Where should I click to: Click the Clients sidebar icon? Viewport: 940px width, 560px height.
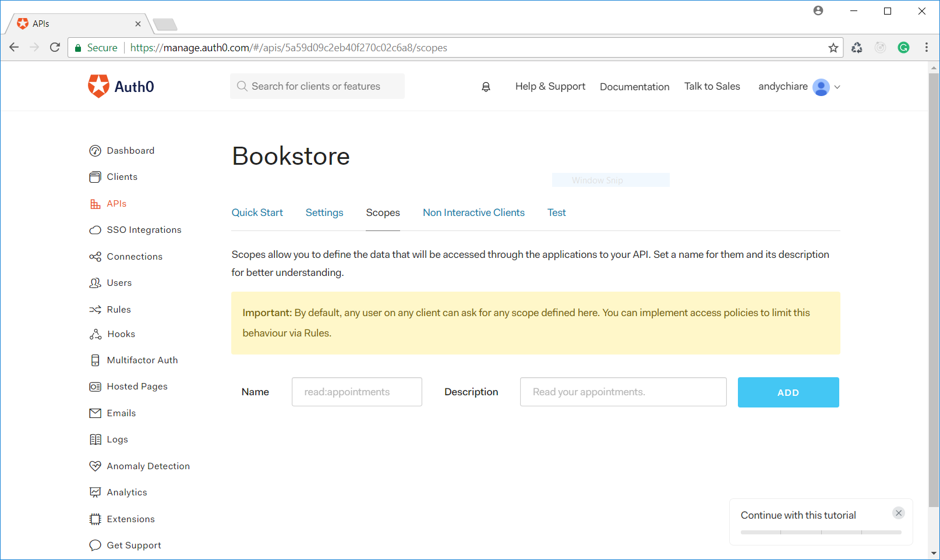click(x=95, y=177)
